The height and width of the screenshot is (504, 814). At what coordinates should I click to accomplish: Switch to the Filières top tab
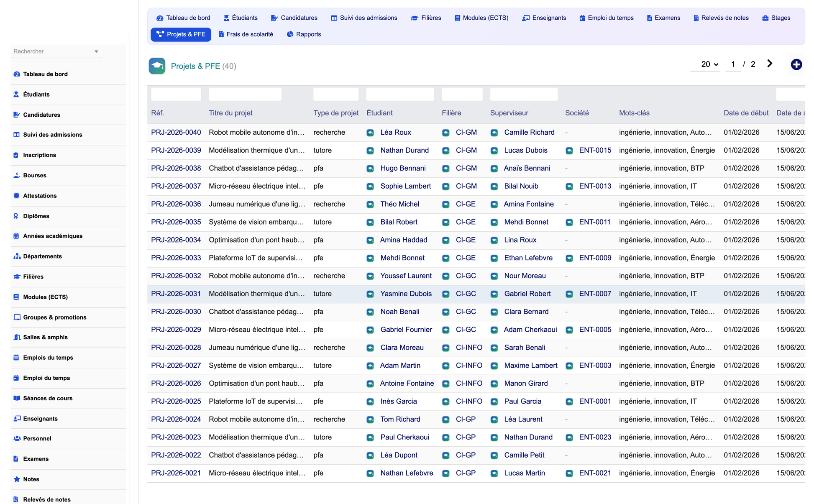426,18
